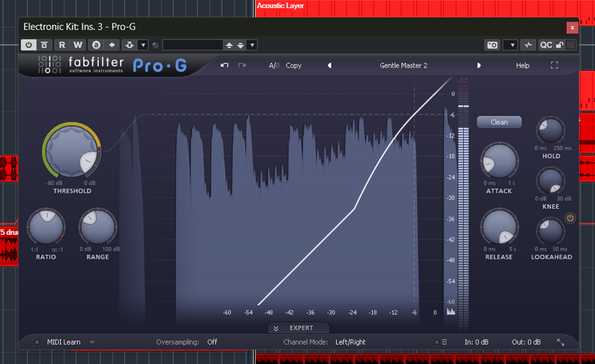595x364 pixels.
Task: Change Oversampling Off setting
Action: (x=212, y=342)
